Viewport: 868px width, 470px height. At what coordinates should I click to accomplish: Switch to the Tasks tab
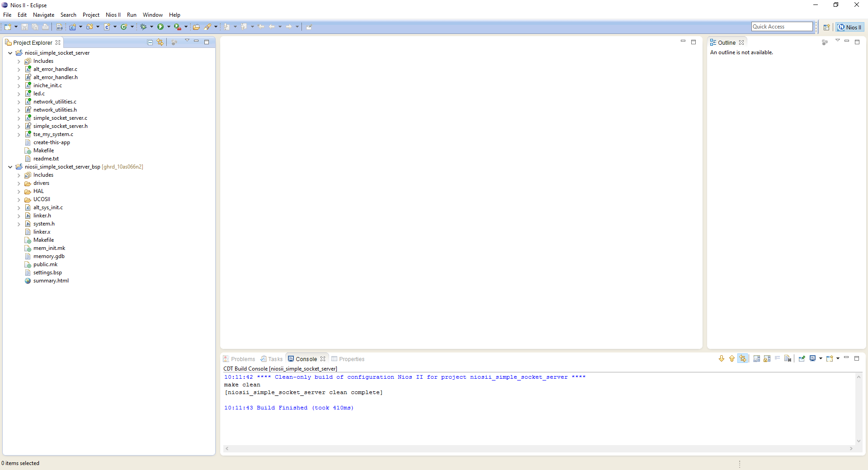(x=272, y=359)
